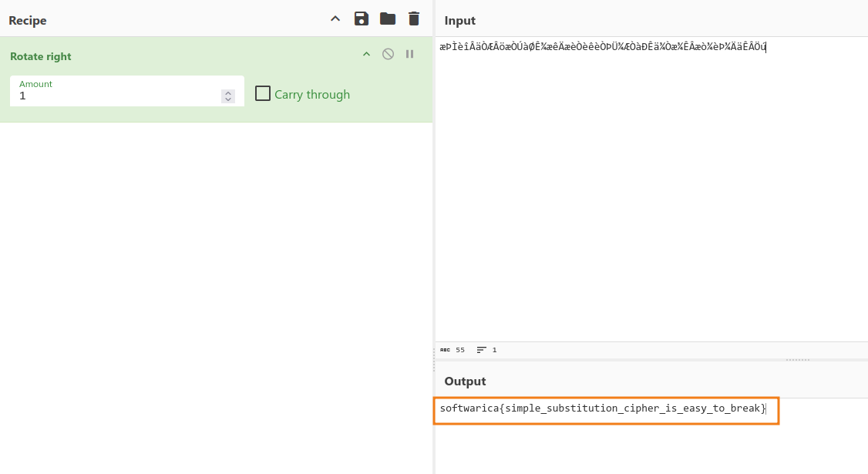Click the input line count icon
The image size is (868, 474).
pos(481,350)
